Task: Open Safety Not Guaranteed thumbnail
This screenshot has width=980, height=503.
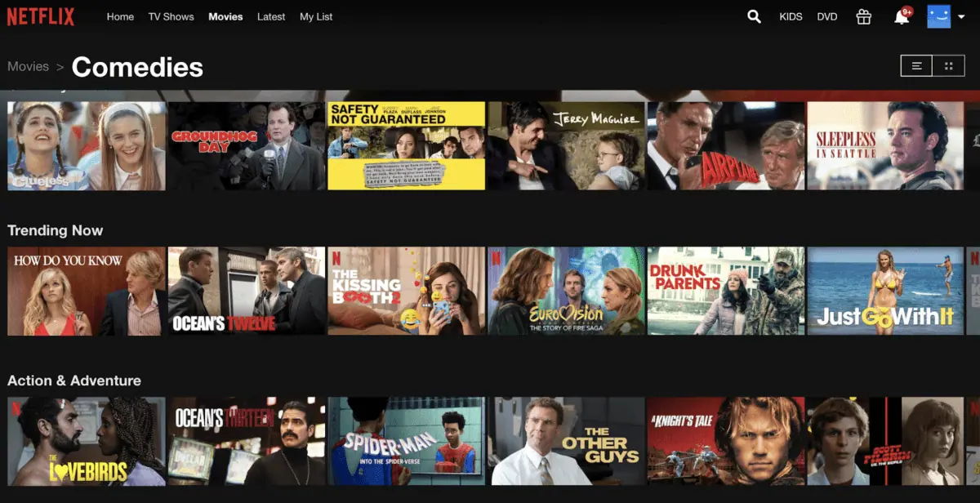Action: [407, 145]
